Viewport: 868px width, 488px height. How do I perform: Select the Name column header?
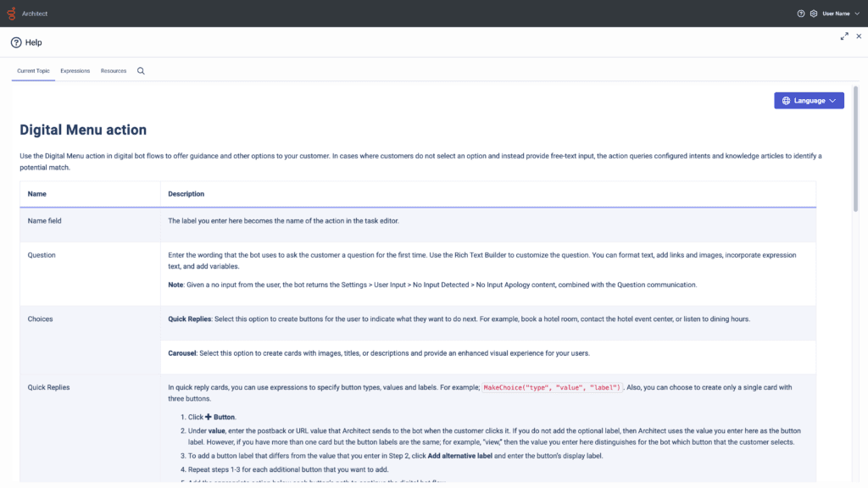point(37,194)
